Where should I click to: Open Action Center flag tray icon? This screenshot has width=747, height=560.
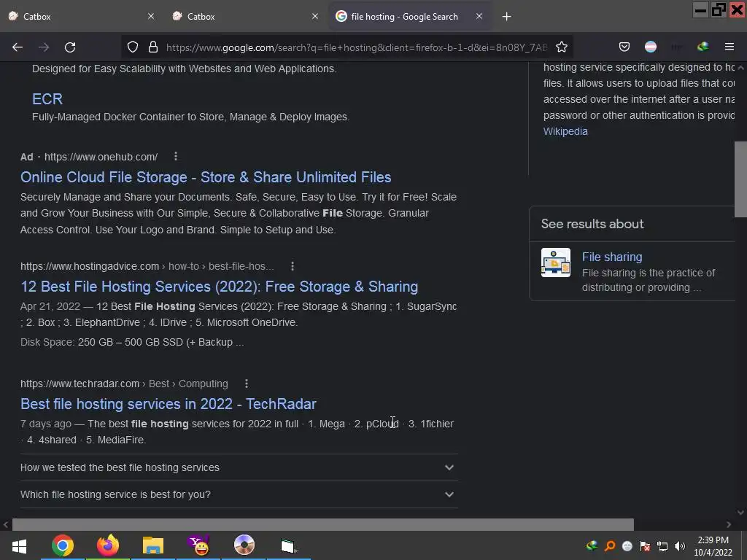(645, 545)
